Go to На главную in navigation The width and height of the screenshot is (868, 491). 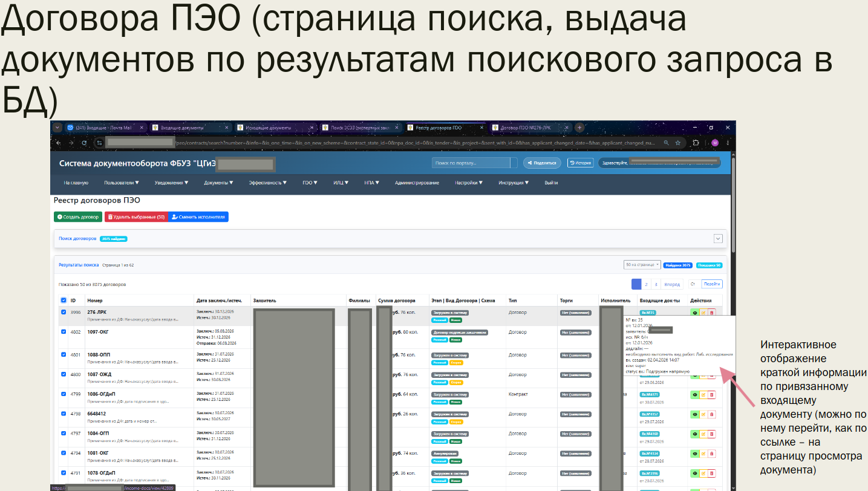click(x=76, y=183)
